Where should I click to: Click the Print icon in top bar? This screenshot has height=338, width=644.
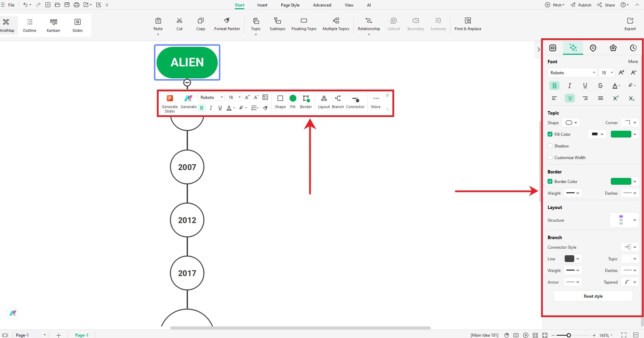click(x=77, y=5)
